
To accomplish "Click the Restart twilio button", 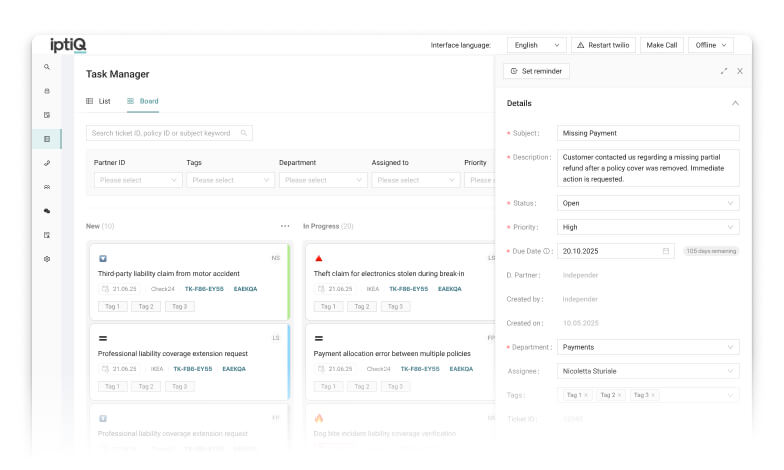I will point(604,45).
